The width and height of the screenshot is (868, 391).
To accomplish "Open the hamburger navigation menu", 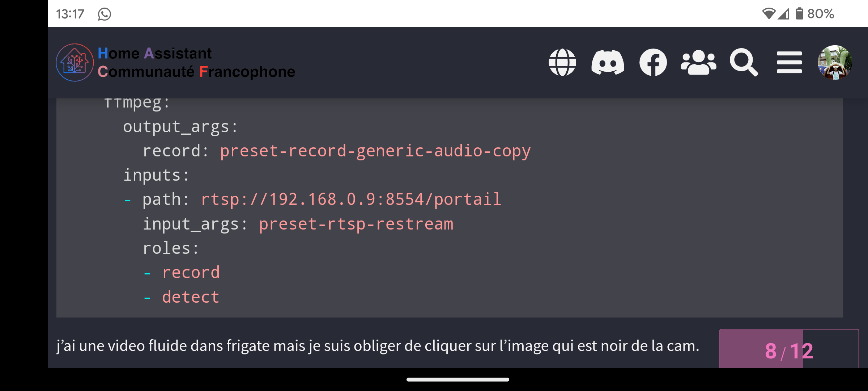I will click(789, 62).
